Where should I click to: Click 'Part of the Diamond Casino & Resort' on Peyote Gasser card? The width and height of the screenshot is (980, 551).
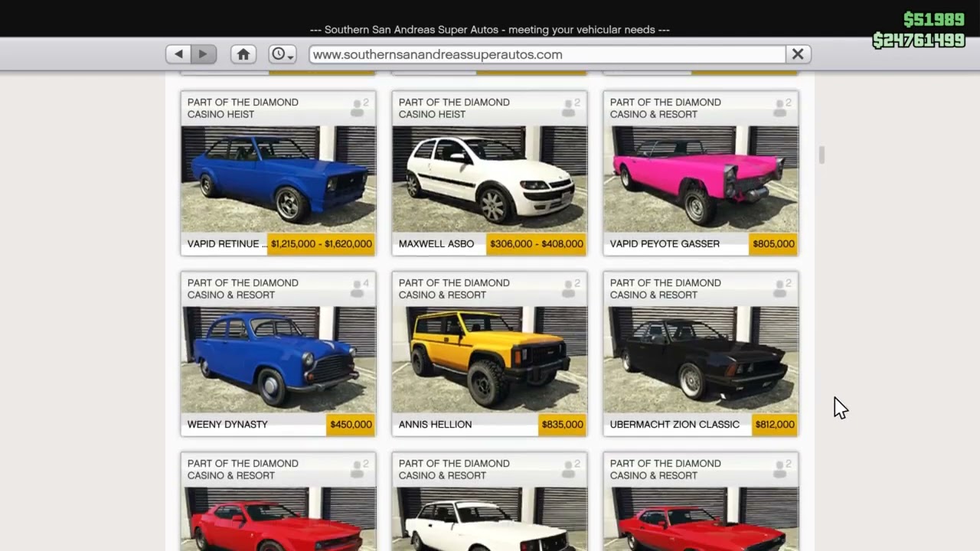tap(665, 108)
